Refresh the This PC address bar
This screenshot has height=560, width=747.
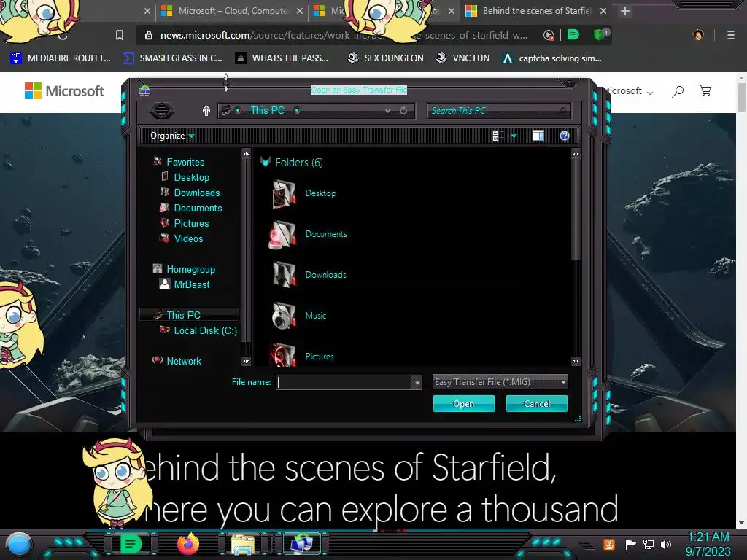[x=403, y=111]
